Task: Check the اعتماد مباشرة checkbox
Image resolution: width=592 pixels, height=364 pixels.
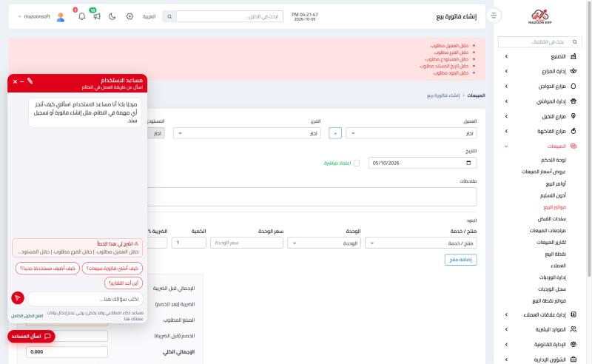Action: (357, 163)
